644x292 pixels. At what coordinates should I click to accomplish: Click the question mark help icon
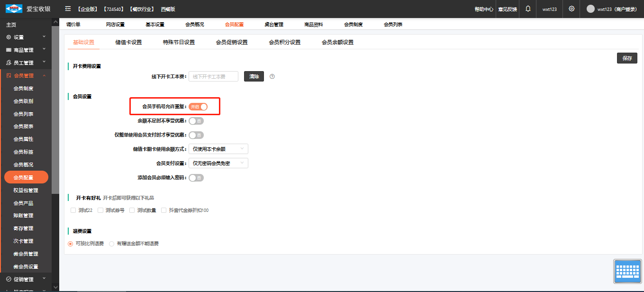[272, 76]
